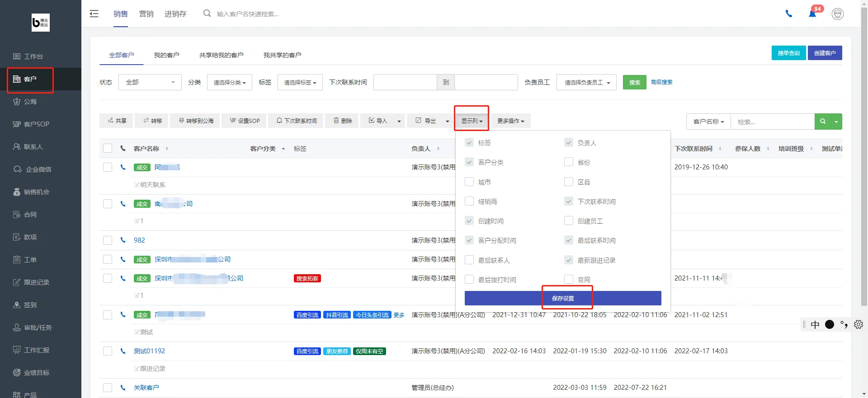Click the phone icon in header
This screenshot has width=868, height=398.
click(x=789, y=14)
